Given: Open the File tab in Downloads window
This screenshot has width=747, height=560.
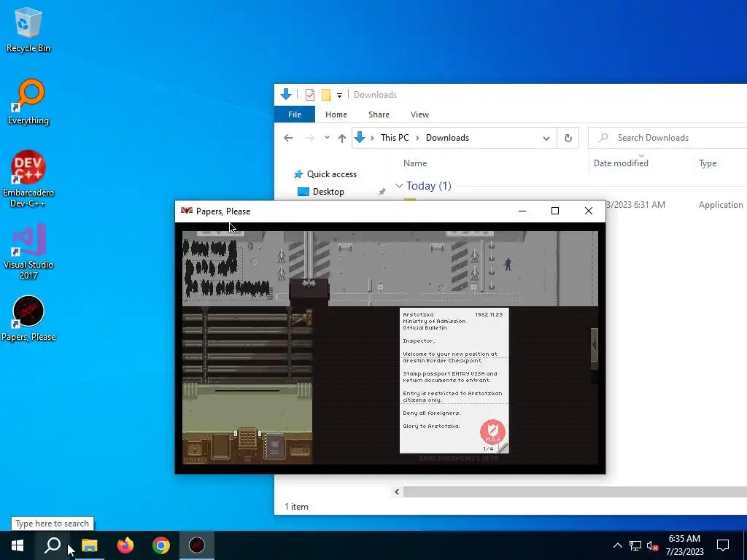Looking at the screenshot, I should point(295,114).
